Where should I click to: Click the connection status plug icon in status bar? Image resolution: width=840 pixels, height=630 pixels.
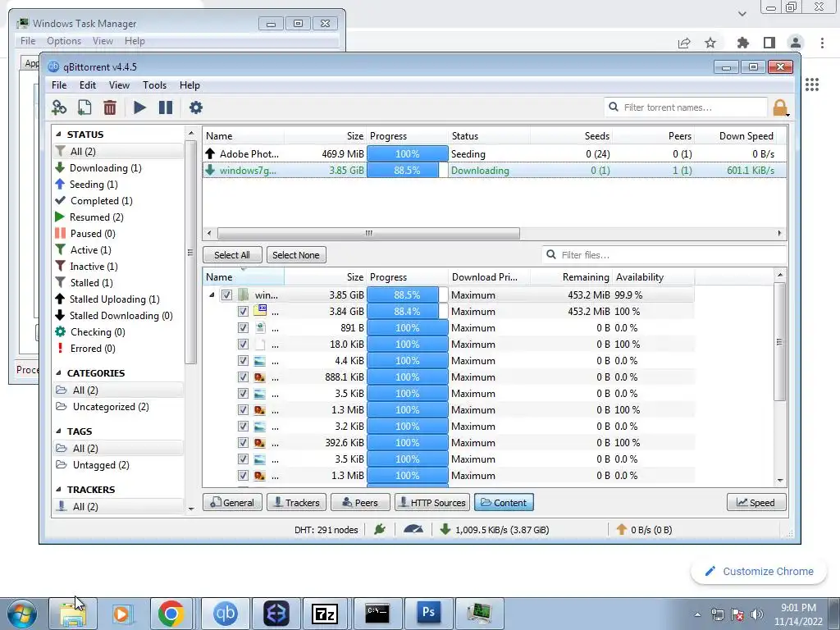click(x=380, y=530)
